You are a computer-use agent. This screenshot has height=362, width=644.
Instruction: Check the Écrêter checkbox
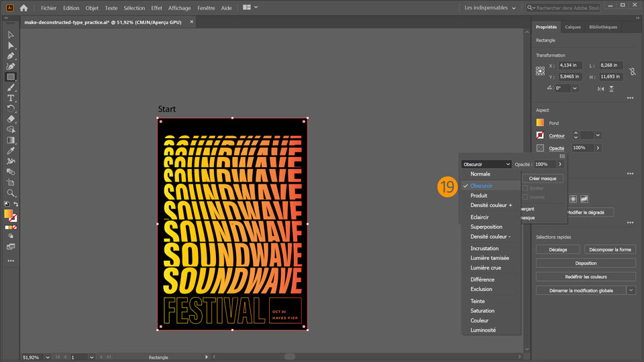(x=526, y=188)
